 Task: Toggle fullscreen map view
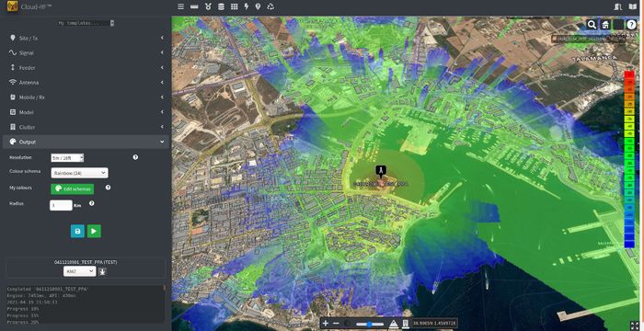pyautogui.click(x=635, y=325)
